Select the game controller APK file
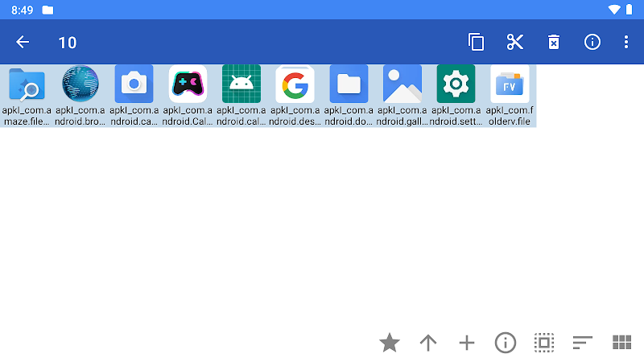Image resolution: width=644 pixels, height=362 pixels. pos(188,95)
